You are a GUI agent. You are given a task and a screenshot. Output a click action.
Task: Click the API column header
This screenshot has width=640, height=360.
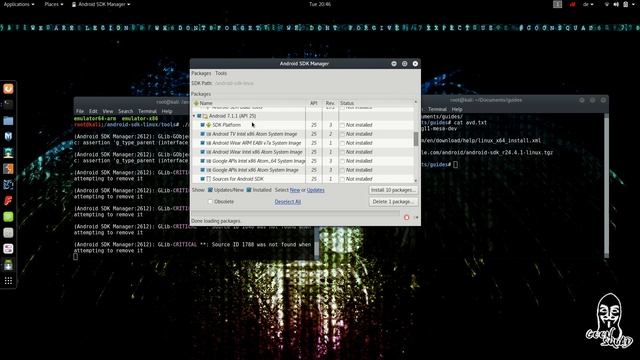click(x=314, y=103)
